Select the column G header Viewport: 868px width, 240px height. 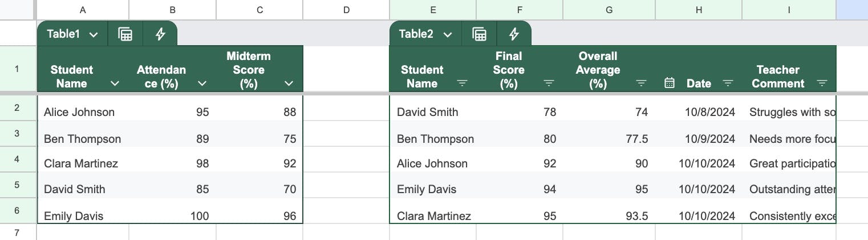[609, 10]
